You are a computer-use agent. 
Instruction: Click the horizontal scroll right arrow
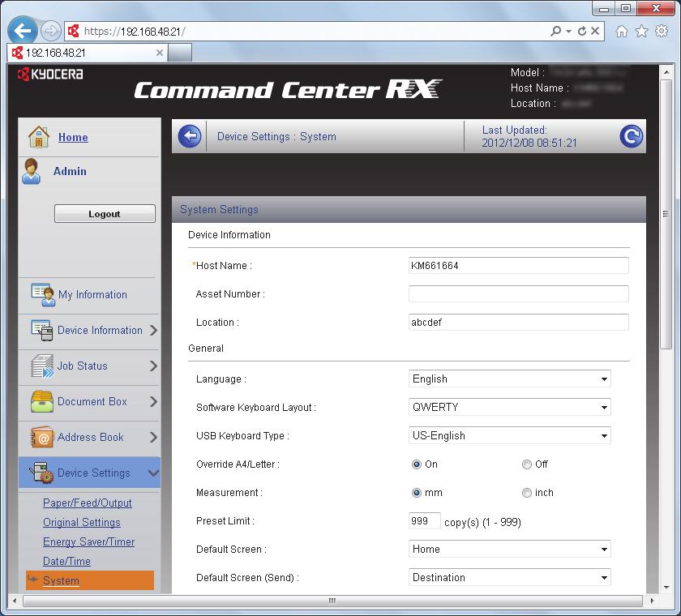652,601
